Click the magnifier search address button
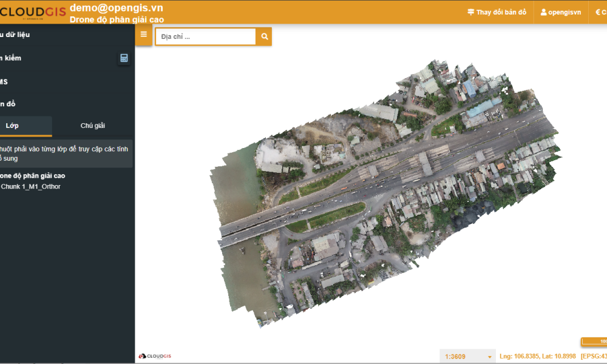 264,36
